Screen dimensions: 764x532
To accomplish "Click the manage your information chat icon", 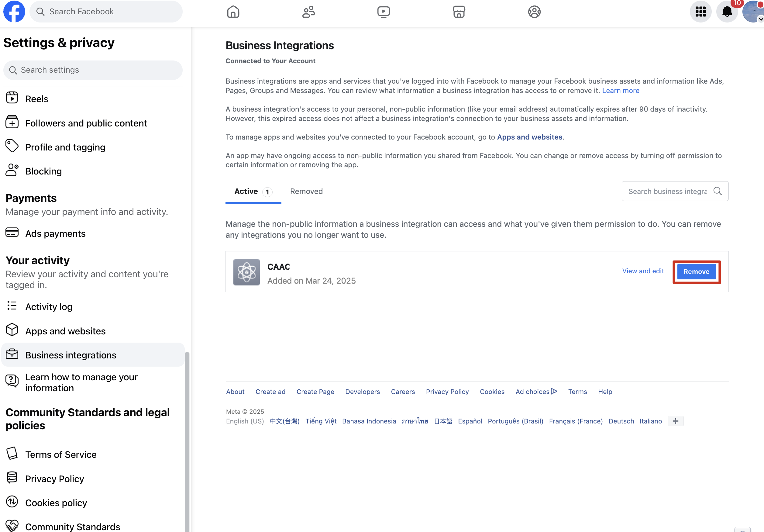I will [12, 381].
